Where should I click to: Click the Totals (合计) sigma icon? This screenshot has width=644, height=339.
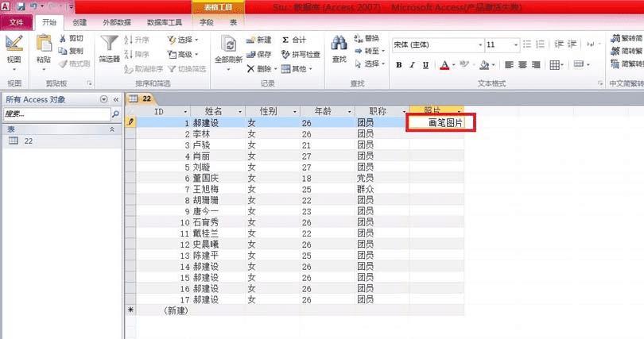tap(285, 40)
